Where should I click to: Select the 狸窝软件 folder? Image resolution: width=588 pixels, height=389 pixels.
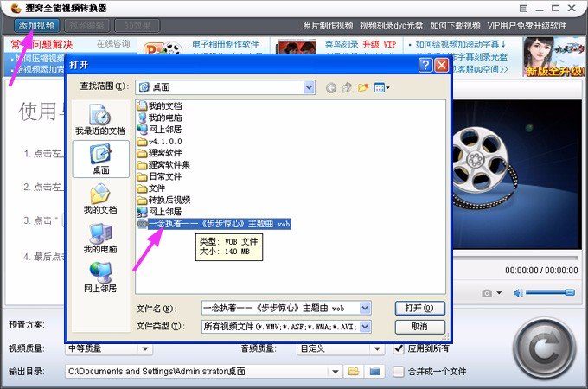click(x=159, y=153)
